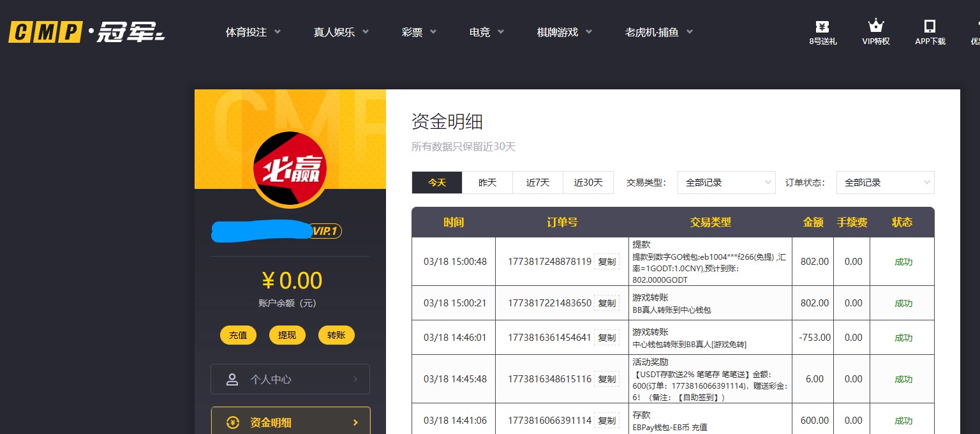Click the 充值 deposit button
The height and width of the screenshot is (434, 980).
[x=238, y=334]
